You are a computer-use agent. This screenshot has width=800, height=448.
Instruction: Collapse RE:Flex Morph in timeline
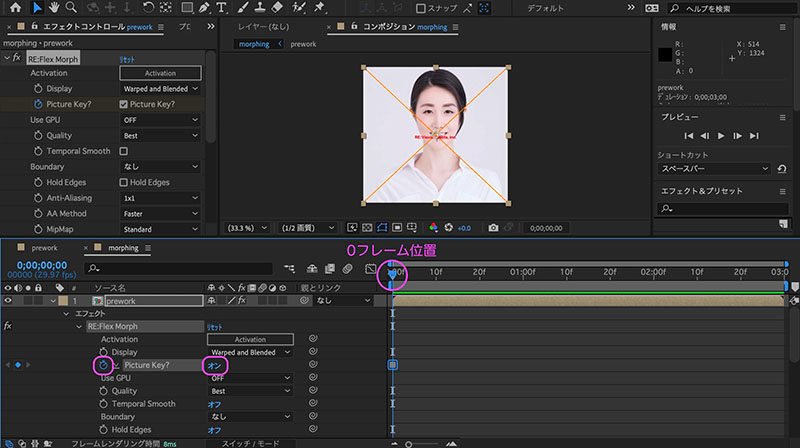coord(79,327)
